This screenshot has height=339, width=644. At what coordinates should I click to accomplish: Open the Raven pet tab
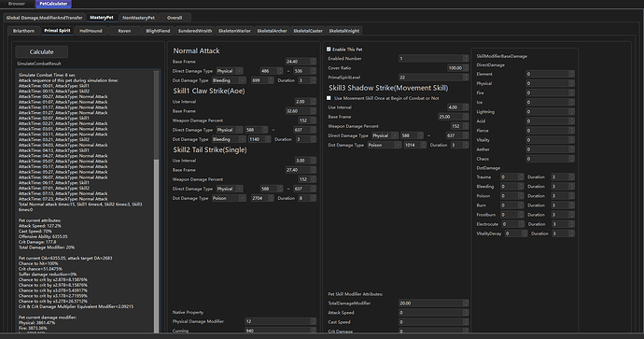(x=124, y=31)
